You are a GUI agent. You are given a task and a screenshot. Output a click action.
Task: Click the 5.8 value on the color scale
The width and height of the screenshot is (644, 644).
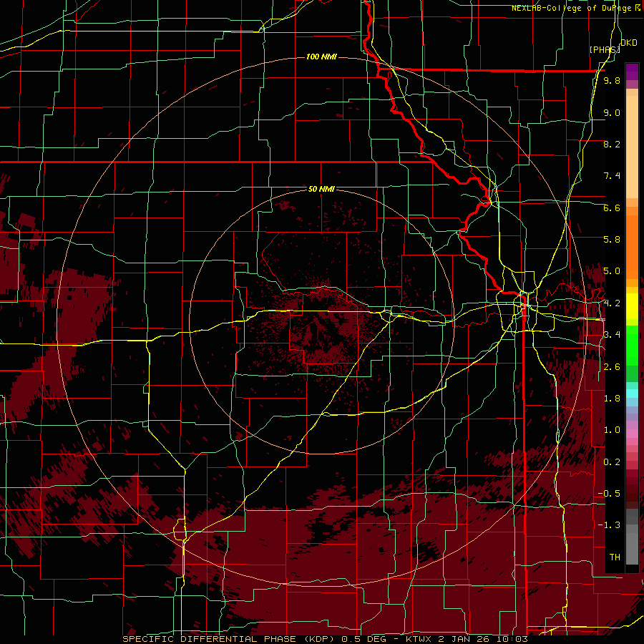612,240
